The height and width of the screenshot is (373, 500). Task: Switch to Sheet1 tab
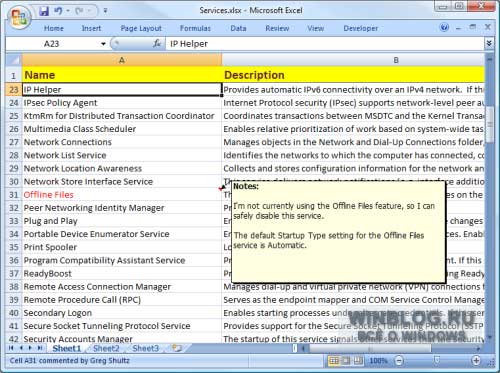(67, 348)
